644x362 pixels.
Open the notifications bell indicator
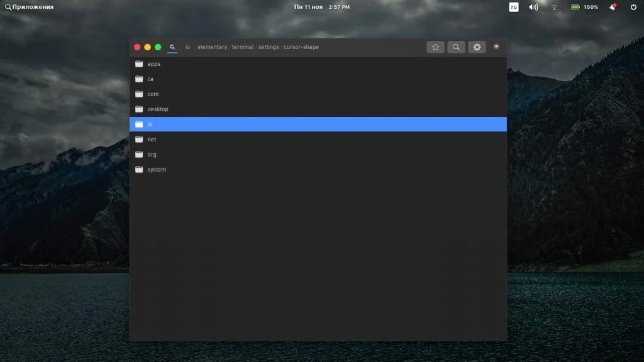point(613,7)
